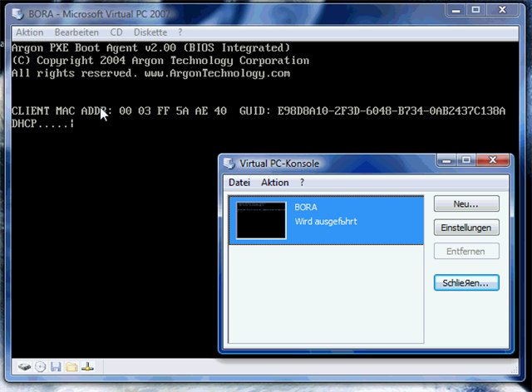
Task: Click the www.ArgonTechnology.com text
Action: 217,73
